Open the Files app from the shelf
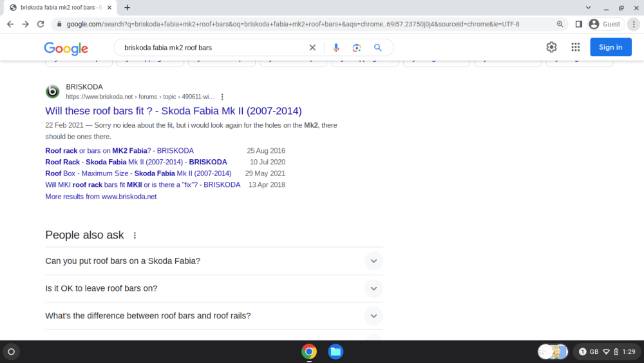The image size is (644, 363). coord(336,352)
